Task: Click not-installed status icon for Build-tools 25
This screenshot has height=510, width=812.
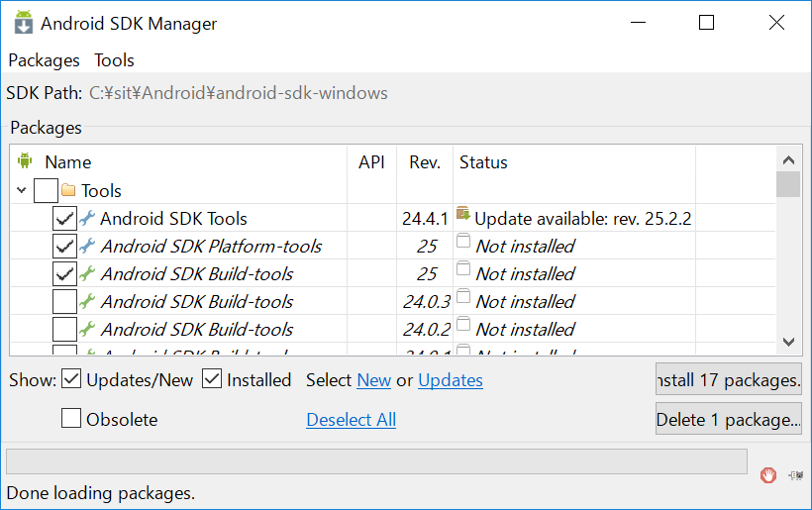Action: [x=463, y=268]
